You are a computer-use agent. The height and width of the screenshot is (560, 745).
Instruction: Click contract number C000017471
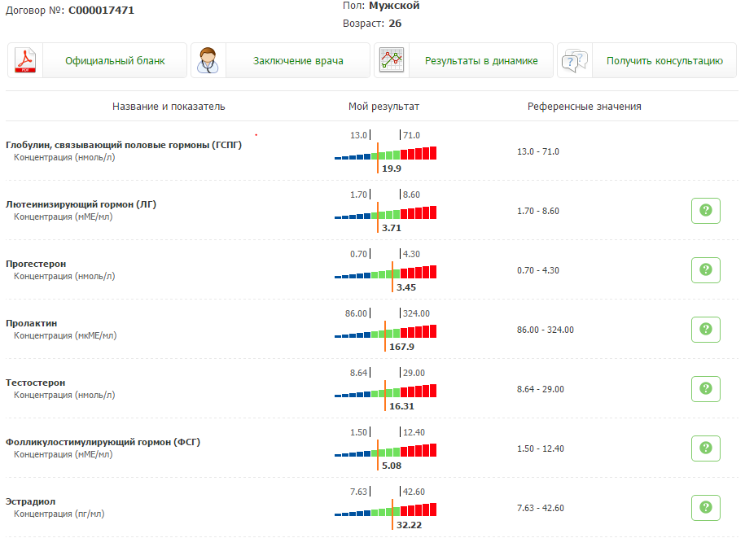click(101, 11)
